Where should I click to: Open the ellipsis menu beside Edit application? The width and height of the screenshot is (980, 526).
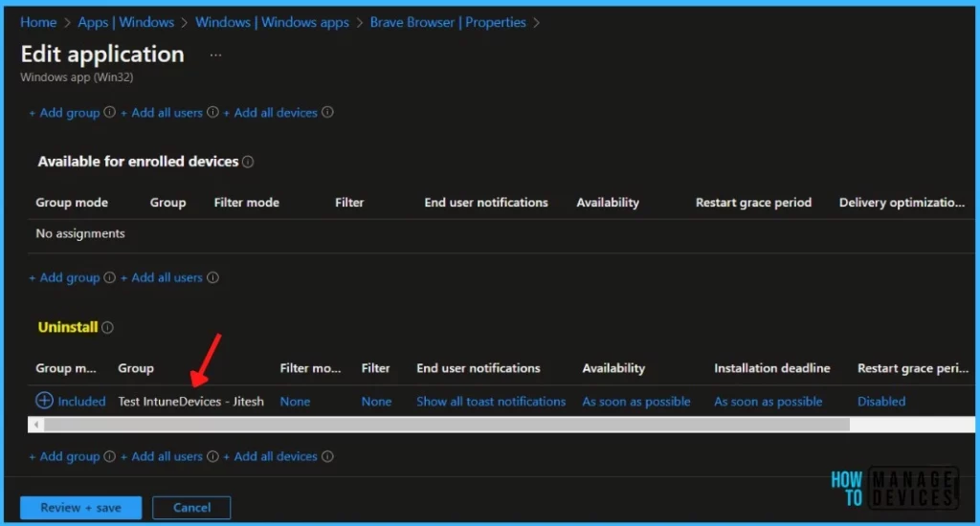215,55
